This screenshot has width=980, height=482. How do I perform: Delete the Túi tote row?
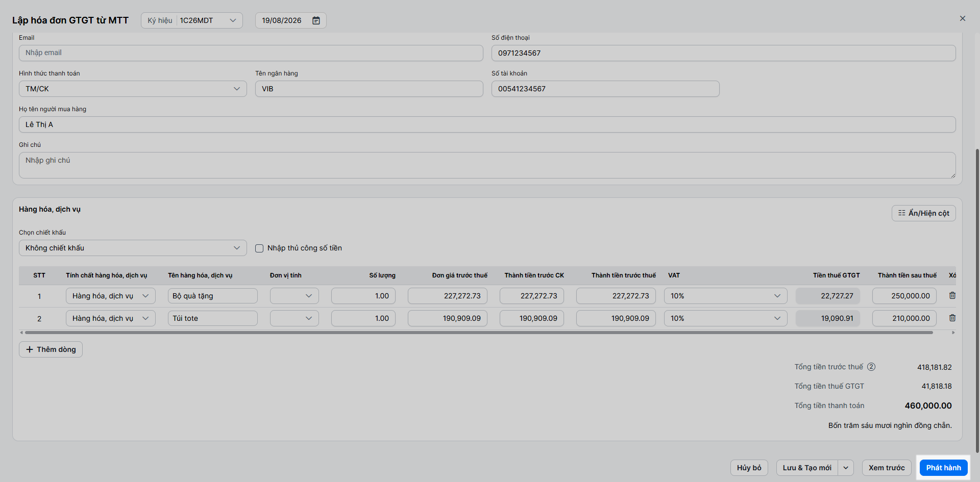click(x=952, y=318)
